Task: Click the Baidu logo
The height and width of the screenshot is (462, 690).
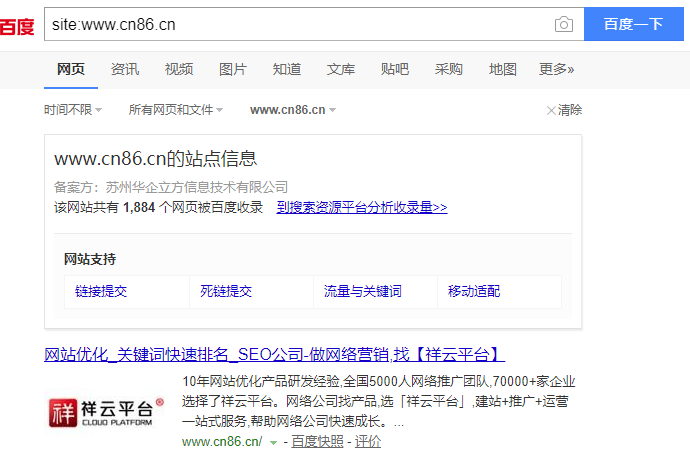Action: [17, 26]
